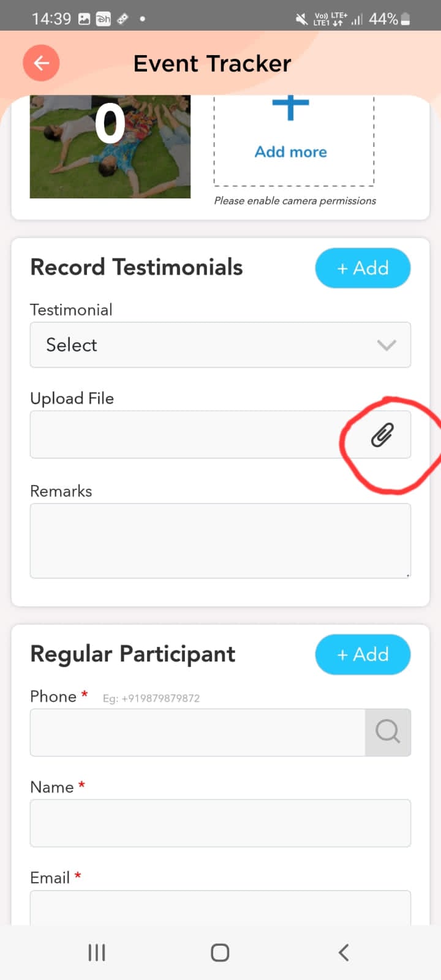Tap the back arrow in the header
441x980 pixels.
click(41, 63)
